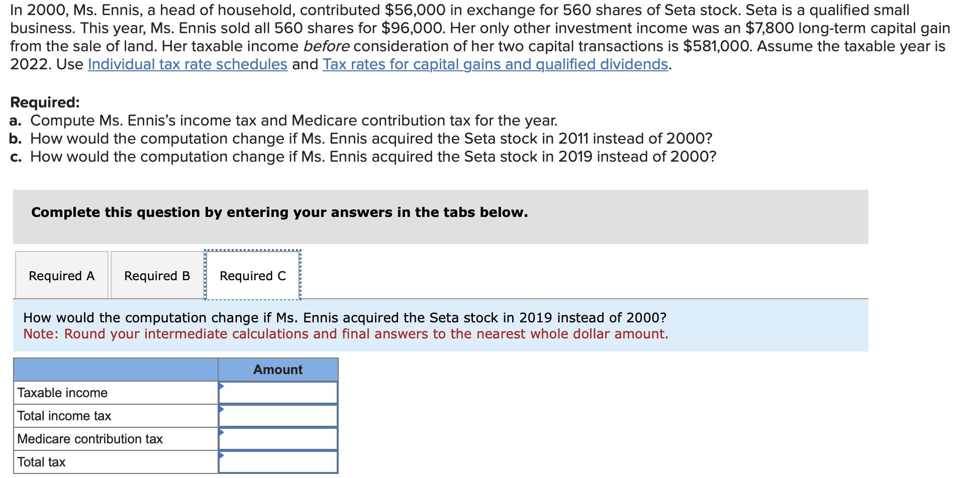Select the Total tax row label
The height and width of the screenshot is (478, 980).
click(x=41, y=462)
